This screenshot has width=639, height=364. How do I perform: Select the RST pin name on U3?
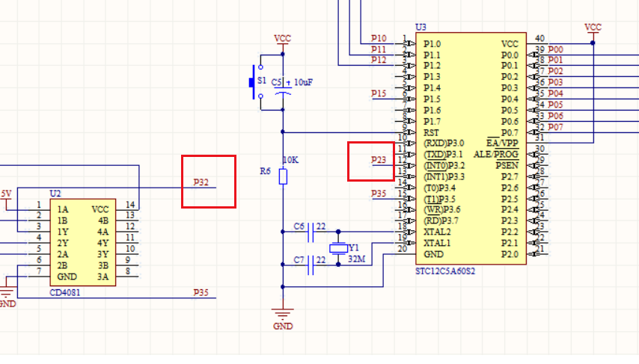(431, 133)
